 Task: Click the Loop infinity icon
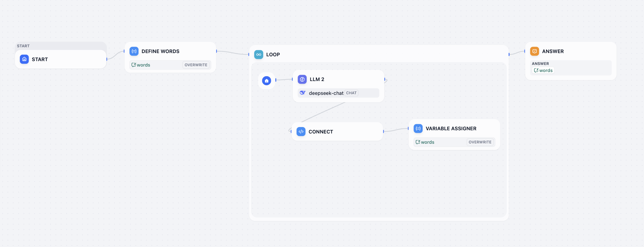click(x=259, y=55)
